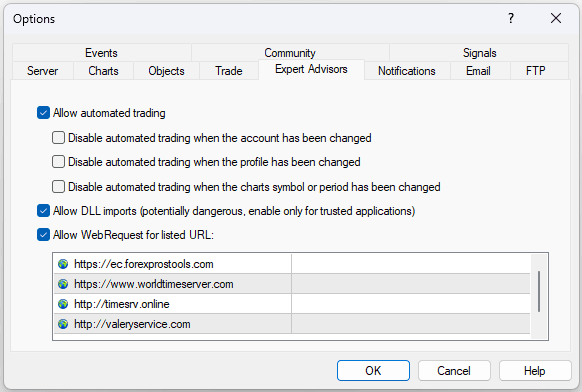Viewport: 582px width, 392px height.
Task: Switch to the Charts tab
Action: [103, 71]
